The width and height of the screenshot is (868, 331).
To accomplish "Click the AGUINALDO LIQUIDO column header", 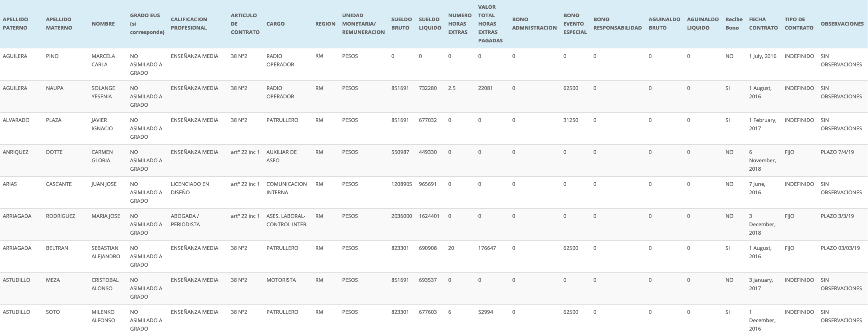I will click(703, 24).
